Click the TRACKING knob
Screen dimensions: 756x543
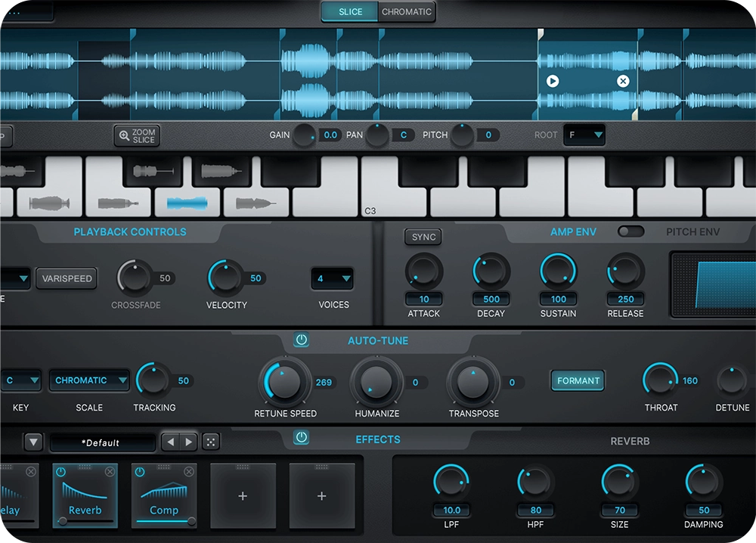153,380
